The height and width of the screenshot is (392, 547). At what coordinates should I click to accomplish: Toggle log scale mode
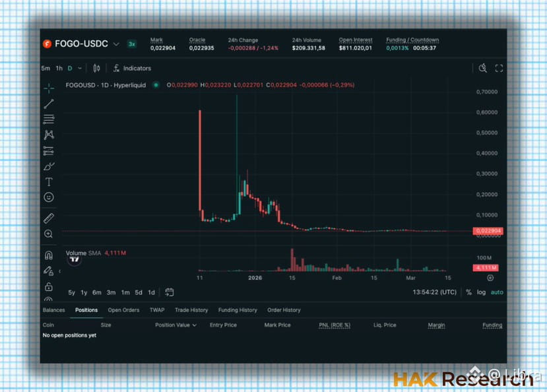[482, 292]
